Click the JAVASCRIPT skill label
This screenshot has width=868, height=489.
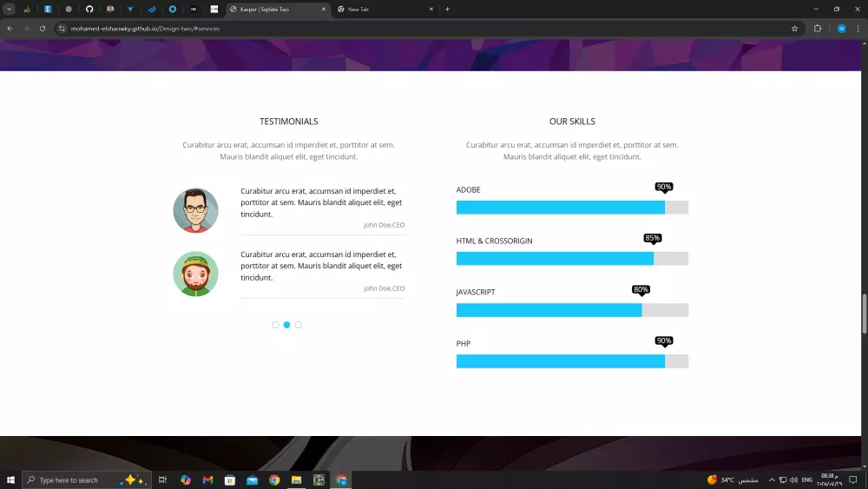click(x=475, y=292)
